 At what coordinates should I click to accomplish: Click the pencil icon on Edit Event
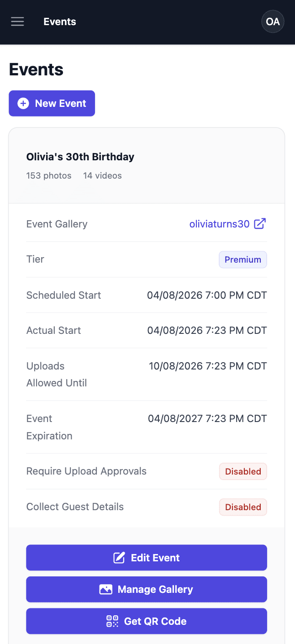(x=119, y=557)
